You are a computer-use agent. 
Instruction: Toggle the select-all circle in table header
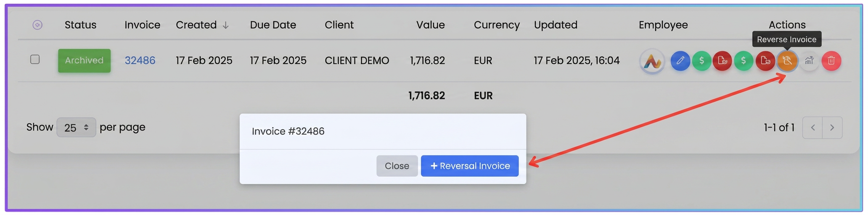37,25
